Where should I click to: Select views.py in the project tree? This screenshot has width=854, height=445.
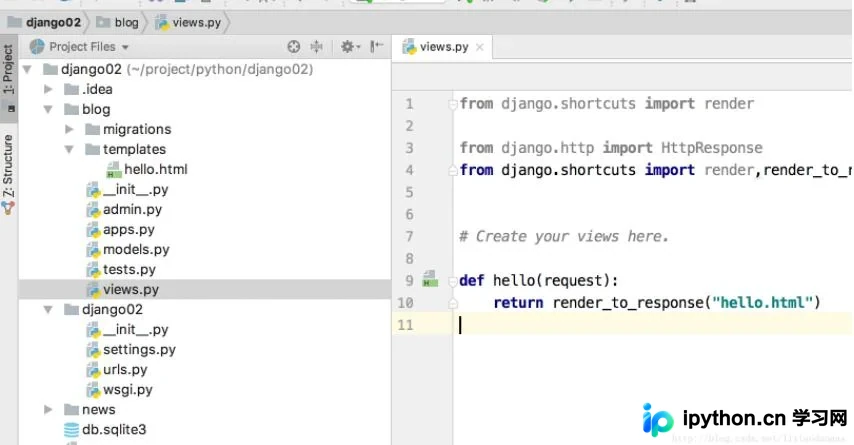pyautogui.click(x=131, y=289)
